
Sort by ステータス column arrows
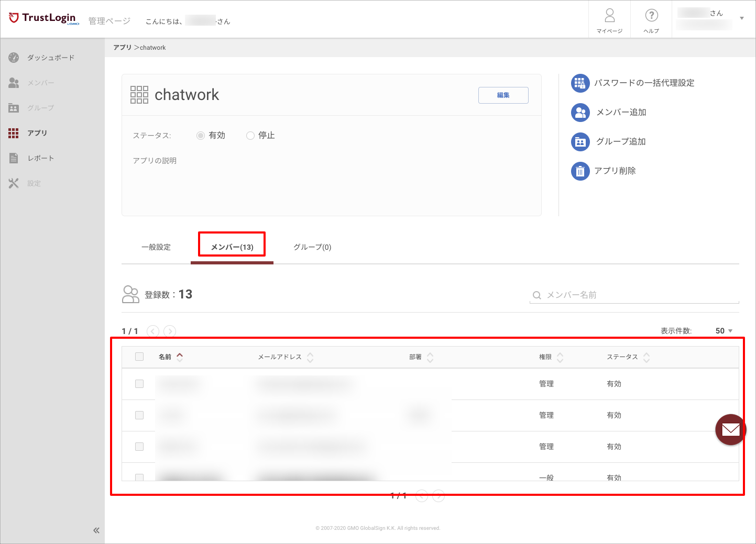point(647,357)
